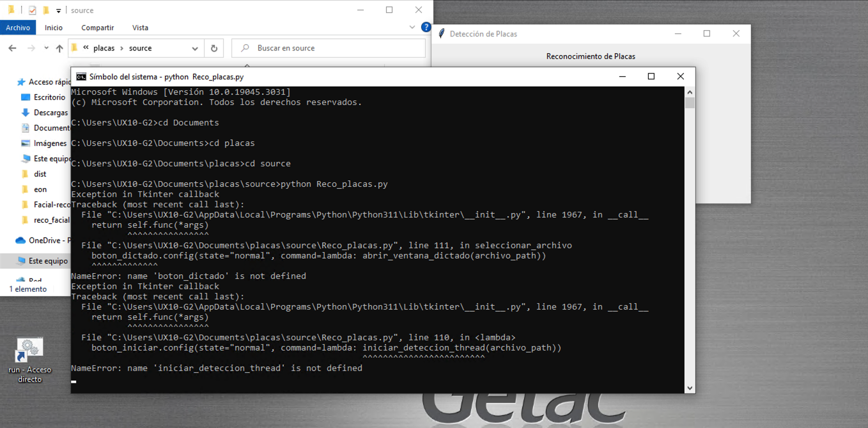Click the feather icon of Detección de Placas window
This screenshot has width=868, height=428.
[441, 34]
